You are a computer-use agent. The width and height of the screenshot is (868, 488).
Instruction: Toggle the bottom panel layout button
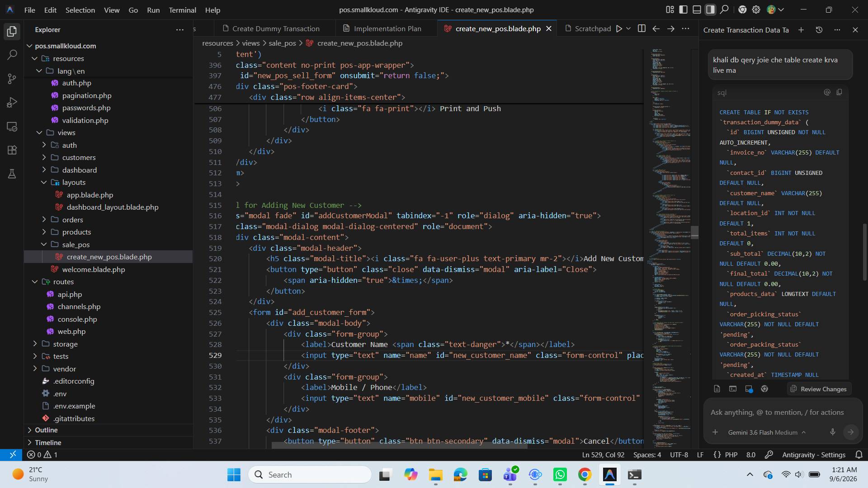tap(697, 9)
